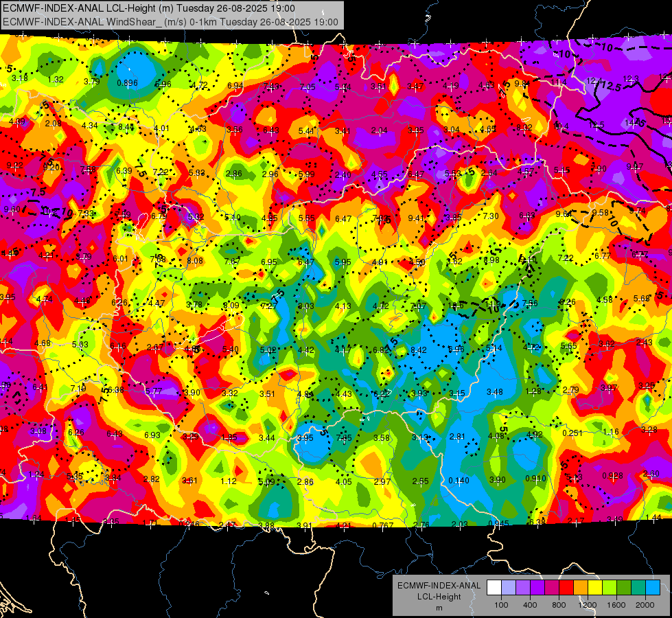Viewport: 672px width, 618px height.
Task: Select the red swatch in the legend
Action: pyautogui.click(x=566, y=588)
